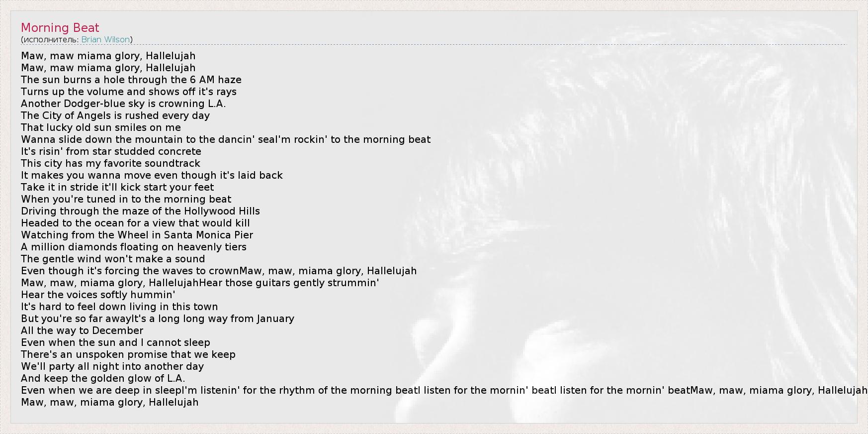Image resolution: width=868 pixels, height=434 pixels.
Task: Click the "Santa Monica Pier" lyric line
Action: click(137, 235)
